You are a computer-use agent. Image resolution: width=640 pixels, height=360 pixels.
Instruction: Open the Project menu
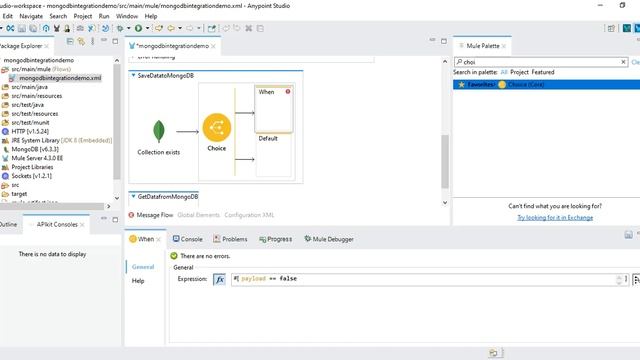tap(82, 16)
